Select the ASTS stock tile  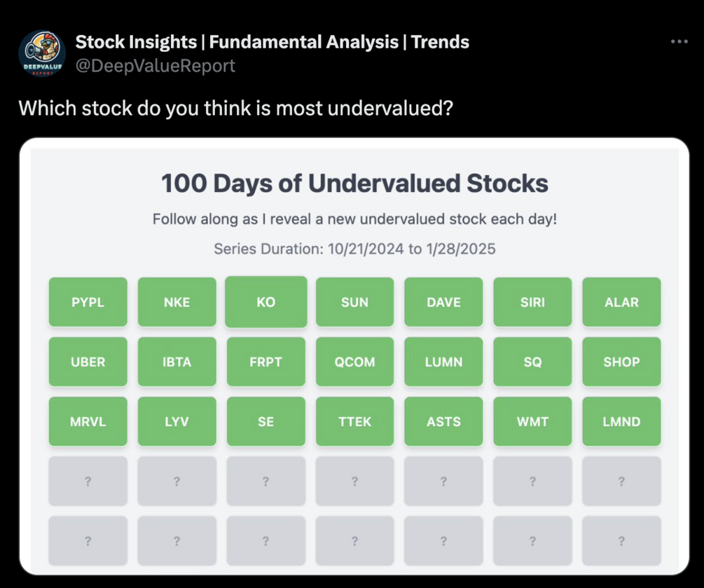[x=443, y=421]
